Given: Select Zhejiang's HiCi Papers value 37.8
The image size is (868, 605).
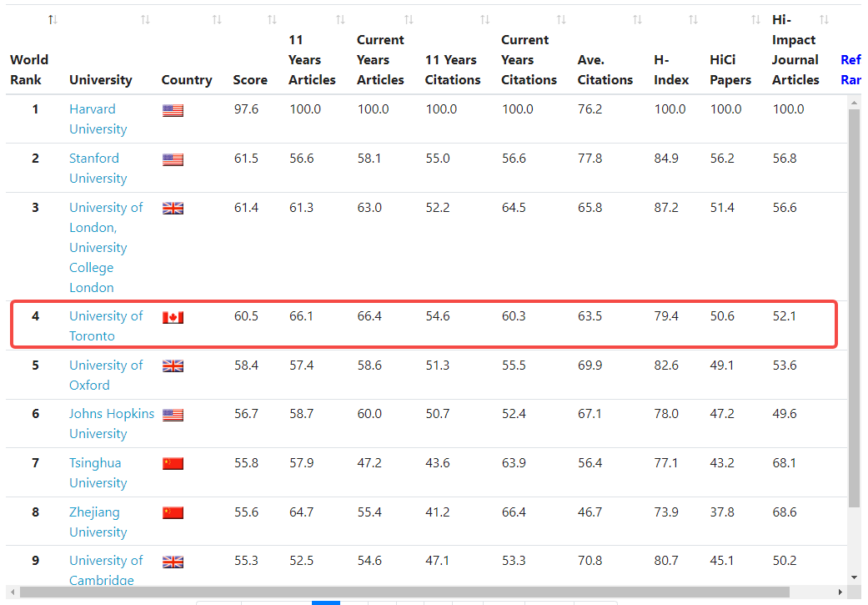Looking at the screenshot, I should (x=722, y=512).
